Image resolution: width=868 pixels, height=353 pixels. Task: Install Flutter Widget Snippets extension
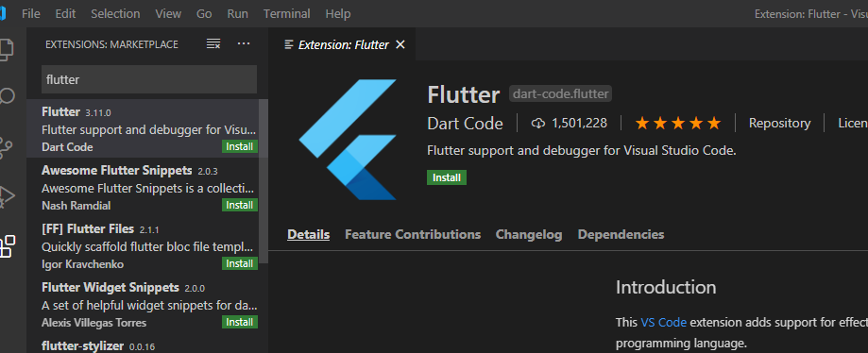pos(240,322)
